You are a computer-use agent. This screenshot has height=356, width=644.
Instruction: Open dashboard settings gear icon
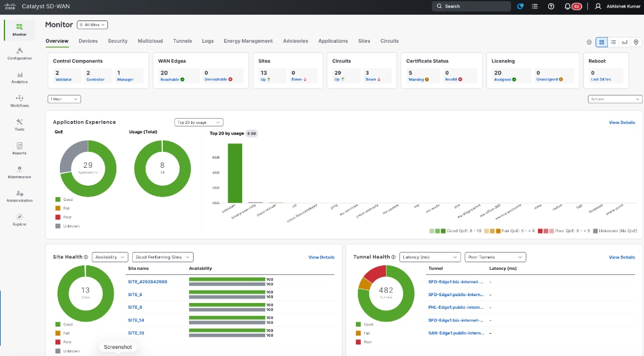[589, 42]
